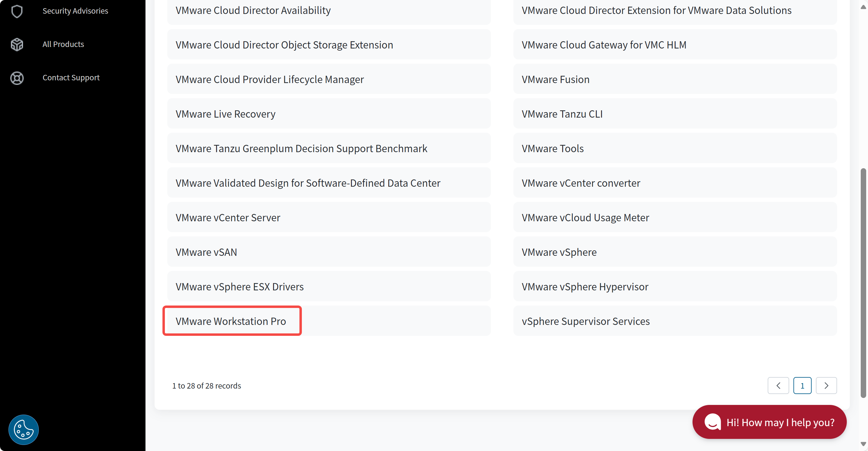Open VMware Fusion
This screenshot has width=868, height=451.
(675, 79)
